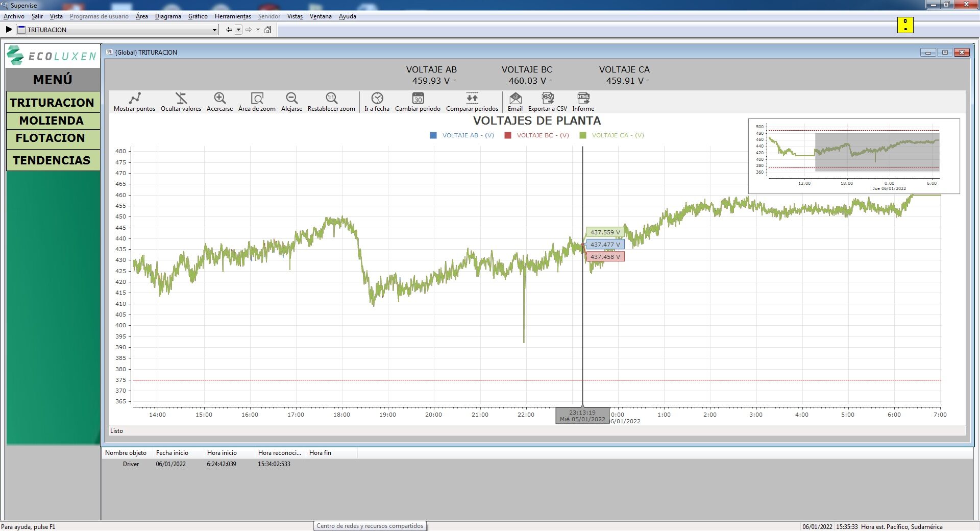The width and height of the screenshot is (980, 531).
Task: Open the Vista menu
Action: click(56, 16)
